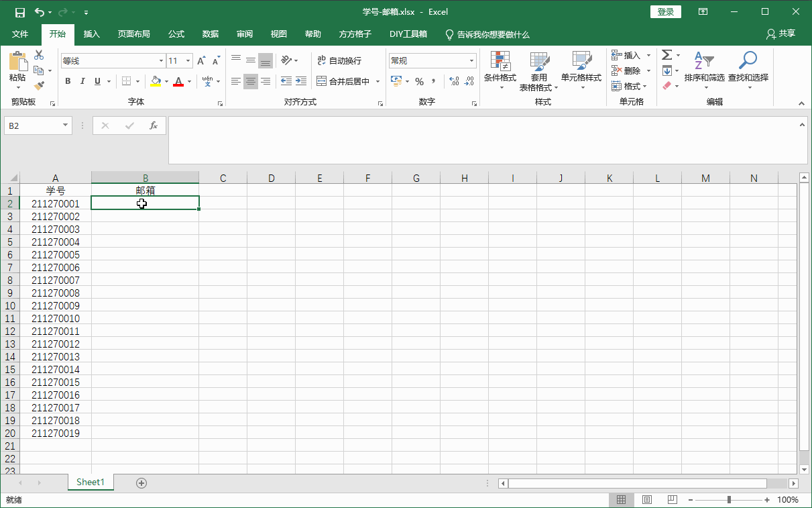
Task: Toggle Bold formatting
Action: point(68,81)
